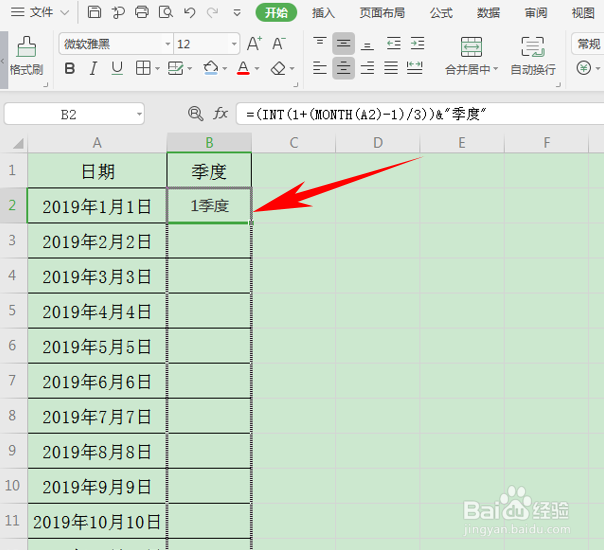Undo the last action
The width and height of the screenshot is (604, 550).
(x=189, y=12)
